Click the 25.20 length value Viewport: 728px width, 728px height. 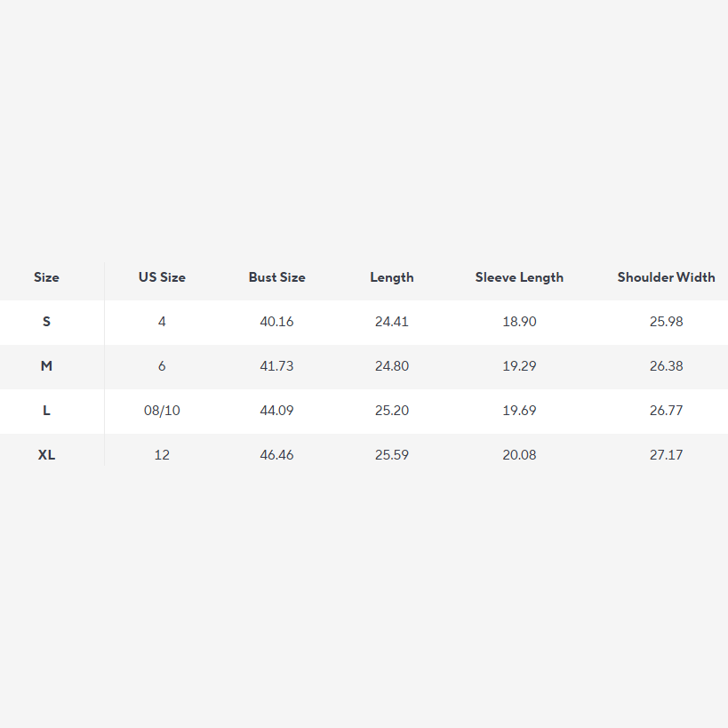coord(392,411)
